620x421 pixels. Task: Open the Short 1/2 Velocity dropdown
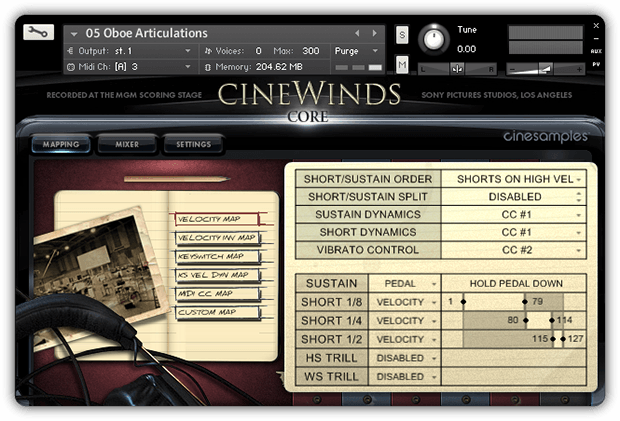(x=405, y=340)
